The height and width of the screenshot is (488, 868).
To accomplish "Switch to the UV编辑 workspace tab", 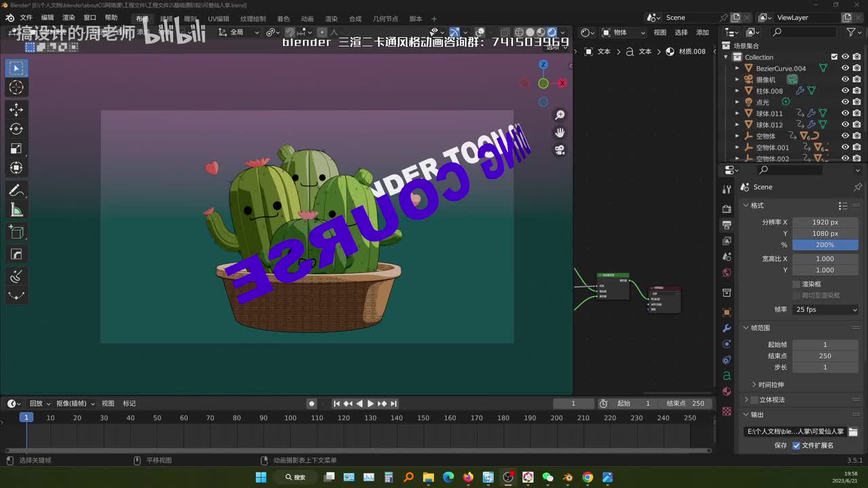I will pos(218,19).
